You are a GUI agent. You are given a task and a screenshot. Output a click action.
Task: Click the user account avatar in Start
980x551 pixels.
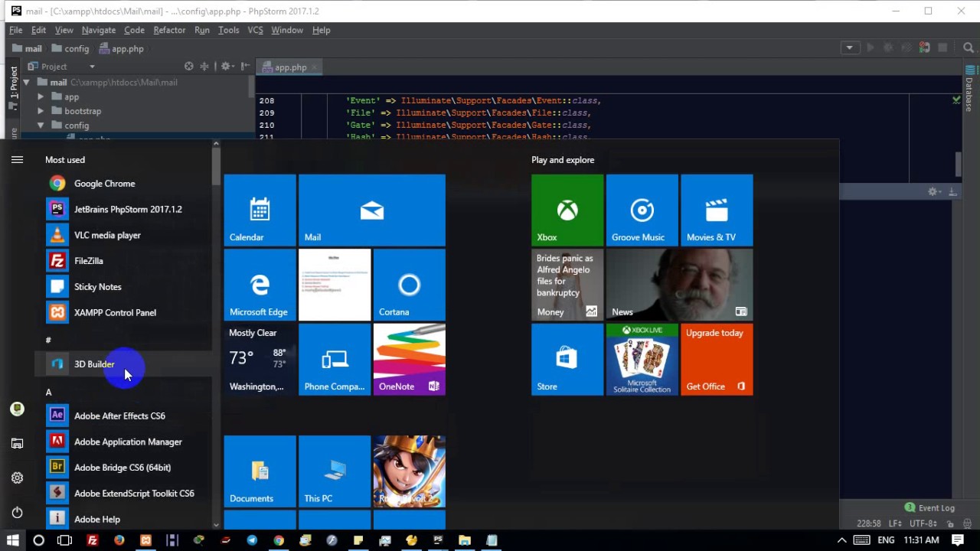coord(17,409)
